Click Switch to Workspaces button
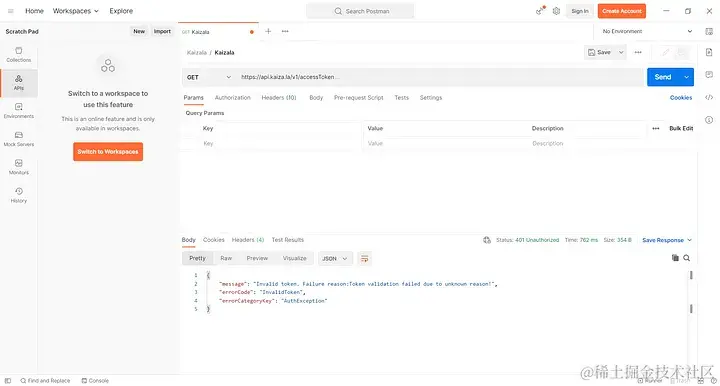 108,151
